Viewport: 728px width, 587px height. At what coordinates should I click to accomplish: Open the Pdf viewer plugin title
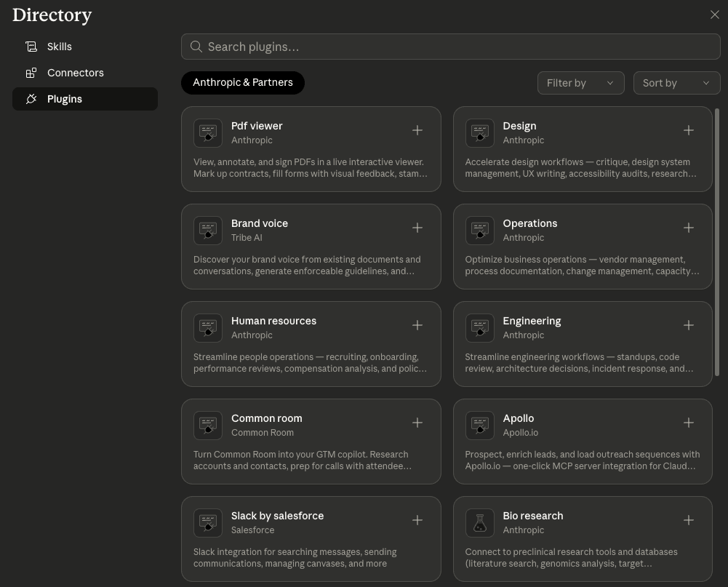tap(257, 126)
